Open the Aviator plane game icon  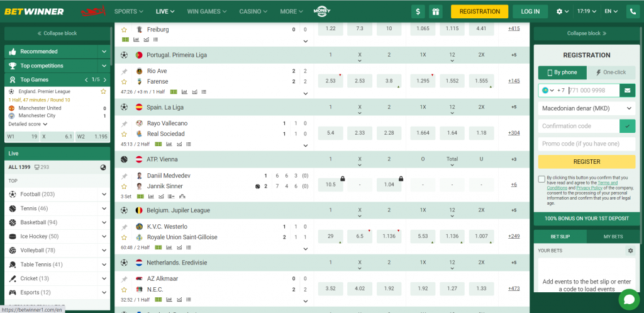pos(92,11)
